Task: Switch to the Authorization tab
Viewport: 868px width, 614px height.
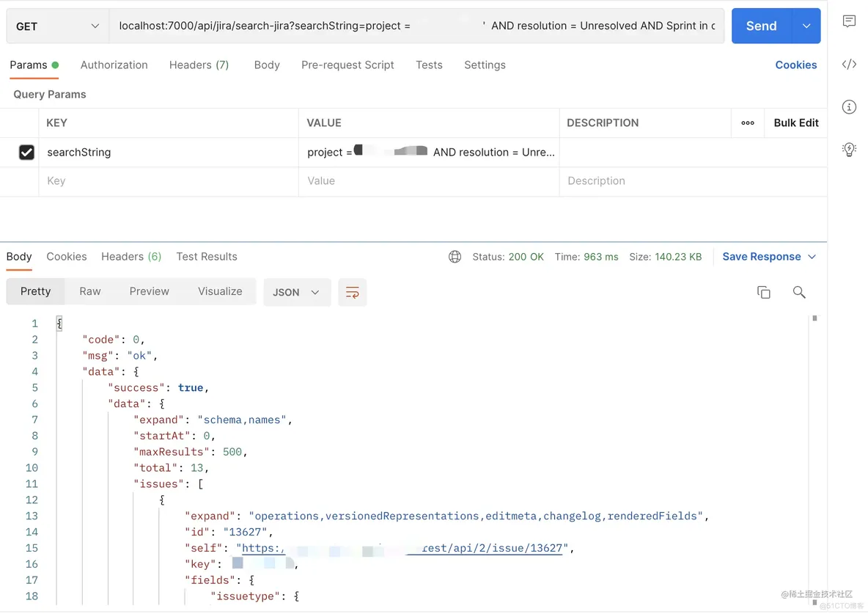Action: [x=114, y=65]
